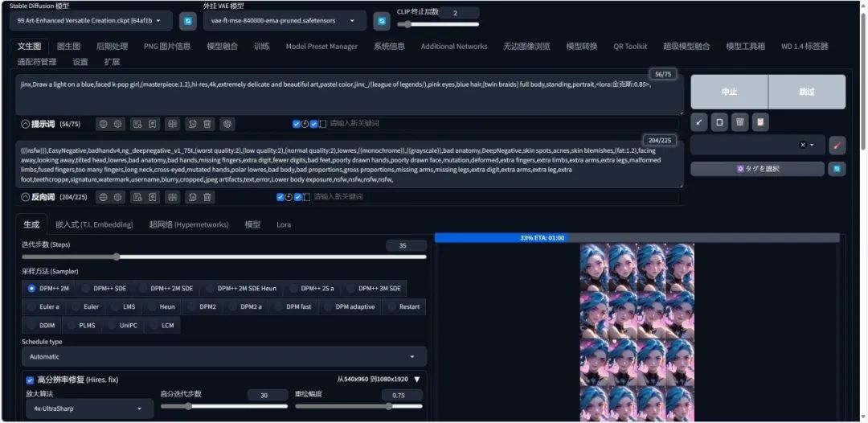This screenshot has width=868, height=423.
Task: Open the 放大算法 4x-UltraSharp dropdown
Action: 90,409
